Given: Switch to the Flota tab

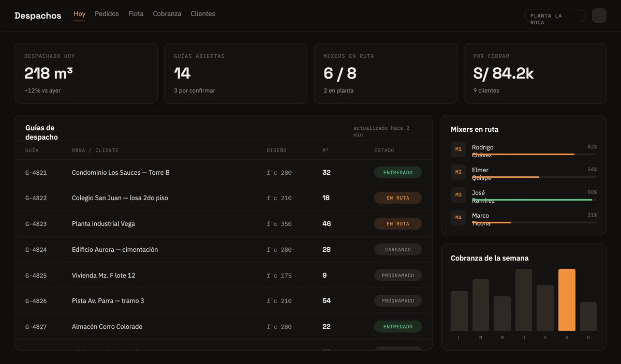Looking at the screenshot, I should pyautogui.click(x=136, y=14).
